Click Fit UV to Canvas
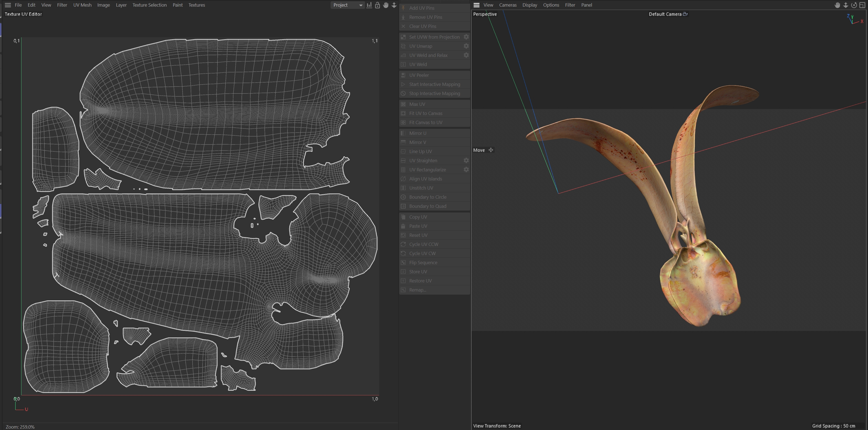The width and height of the screenshot is (868, 430). point(426,113)
